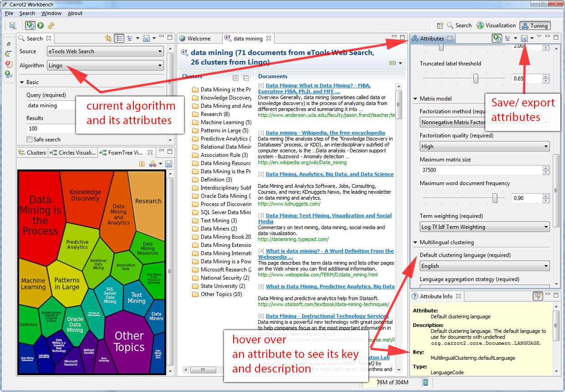Switch to the Visualization perspective
This screenshot has width=565, height=392.
(x=496, y=25)
